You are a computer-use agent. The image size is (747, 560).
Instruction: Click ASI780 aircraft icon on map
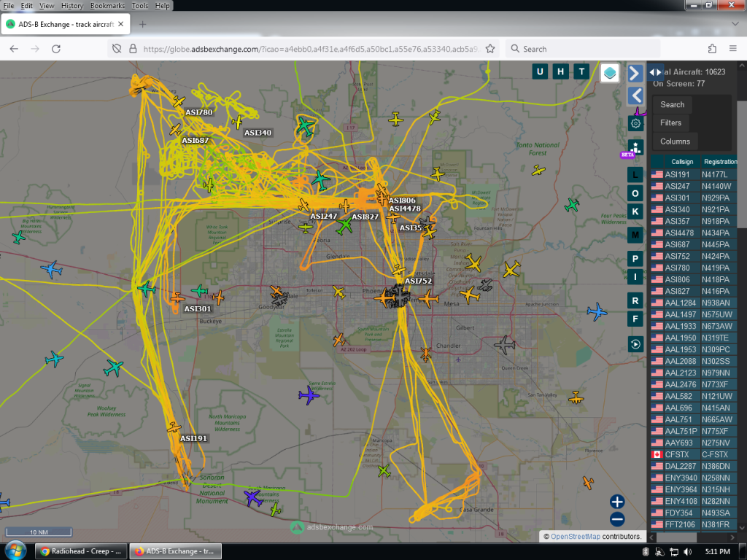tap(179, 101)
